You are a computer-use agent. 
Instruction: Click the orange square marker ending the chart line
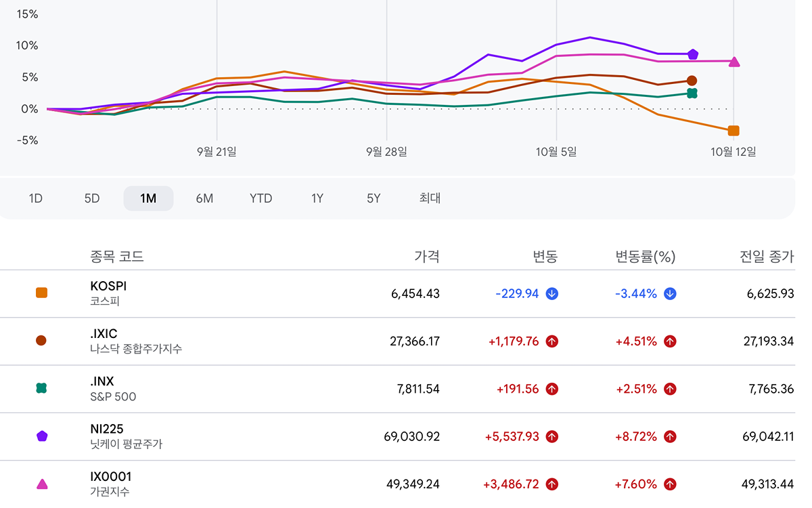[x=734, y=131]
